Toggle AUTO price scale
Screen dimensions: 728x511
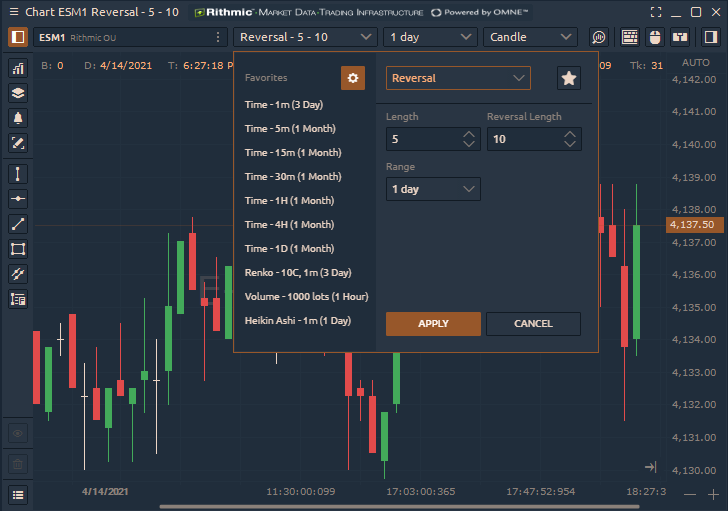tap(695, 62)
